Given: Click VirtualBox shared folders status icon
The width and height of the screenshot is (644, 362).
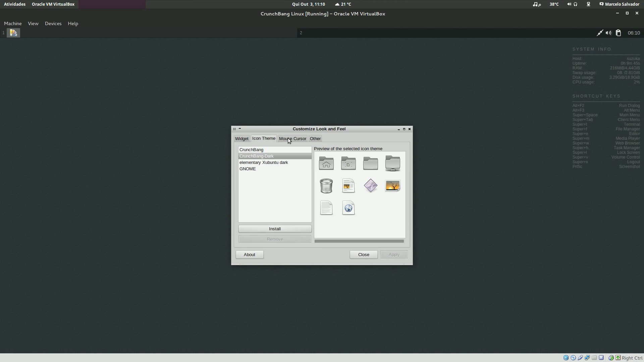Looking at the screenshot, I should 594,358.
